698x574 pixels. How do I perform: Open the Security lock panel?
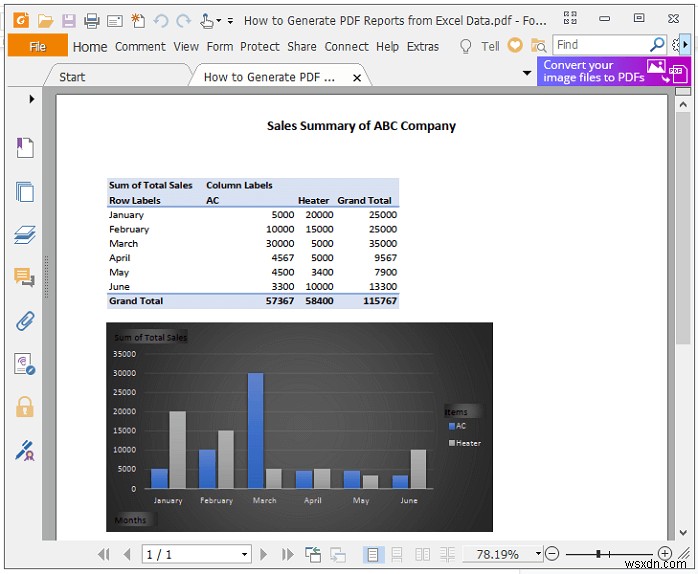pyautogui.click(x=24, y=407)
